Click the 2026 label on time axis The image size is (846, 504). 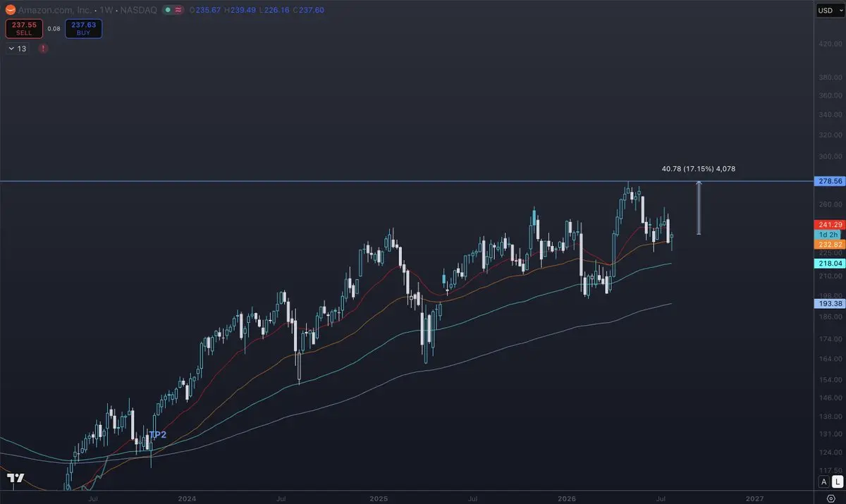click(x=566, y=498)
